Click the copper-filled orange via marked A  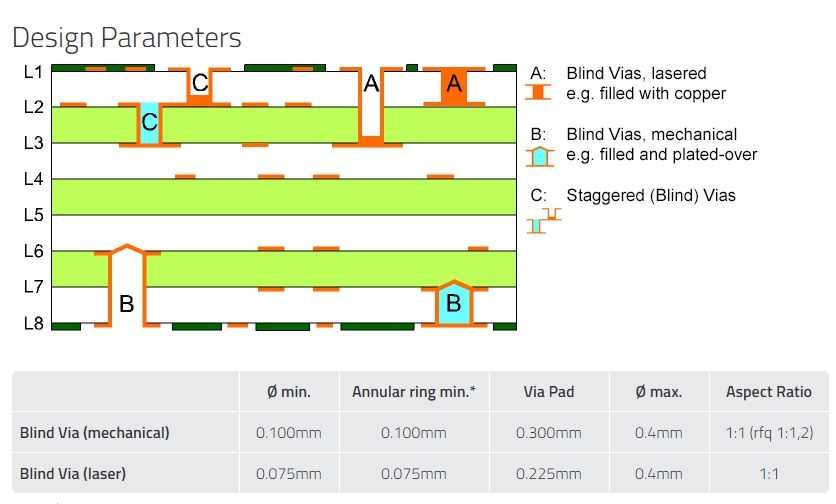453,87
